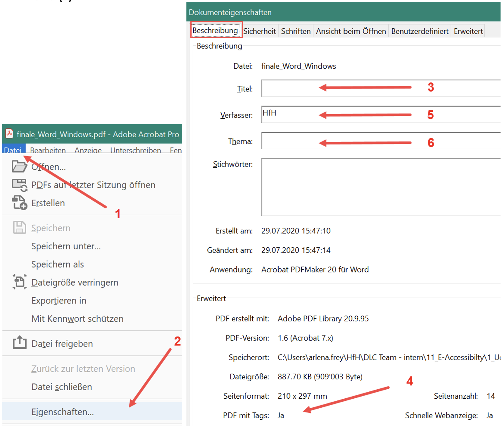Select Mit Kennwort schützen

click(x=77, y=318)
